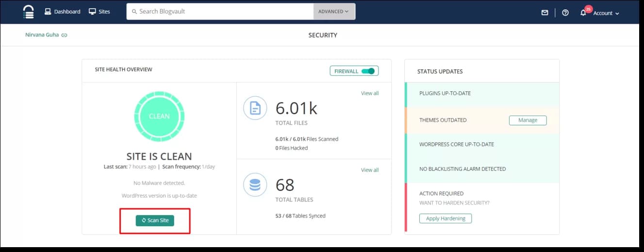
Task: Open the Nirvana Guha site link
Action: point(42,35)
